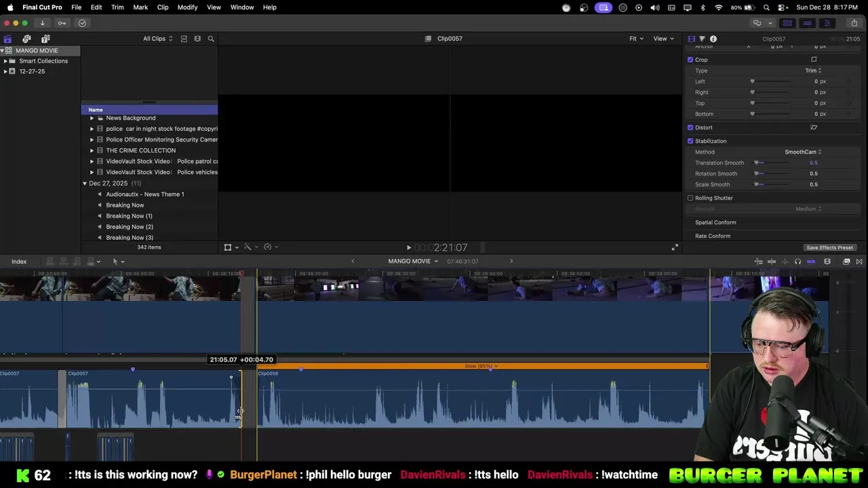The image size is (868, 488).
Task: Click the timeline Index button
Action: 19,262
